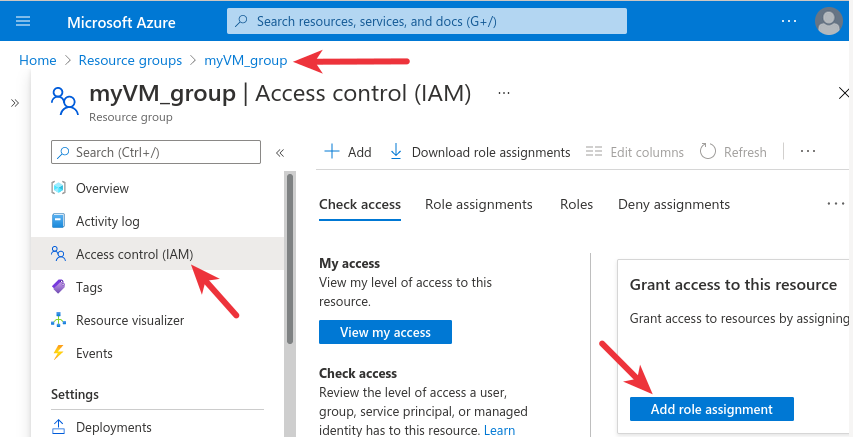Open the Activity log sidebar item
Viewport: 853px width, 437px height.
[107, 221]
